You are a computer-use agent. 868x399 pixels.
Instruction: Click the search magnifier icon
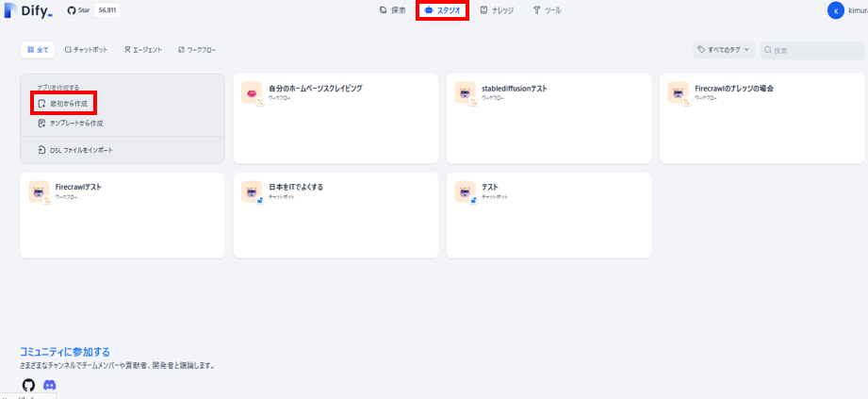[x=768, y=50]
